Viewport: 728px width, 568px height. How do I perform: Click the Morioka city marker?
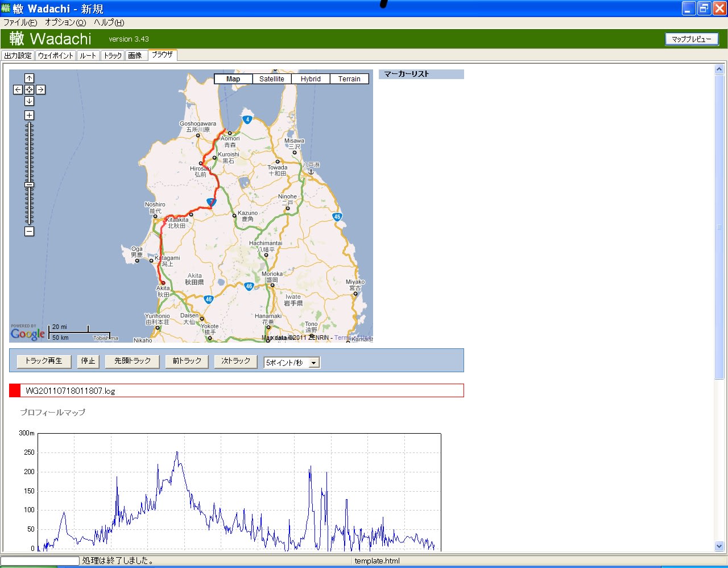[x=272, y=285]
